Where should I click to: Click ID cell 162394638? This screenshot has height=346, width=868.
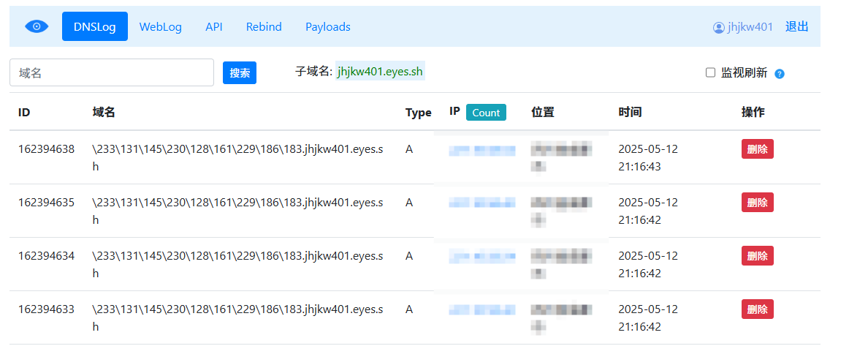click(x=47, y=148)
